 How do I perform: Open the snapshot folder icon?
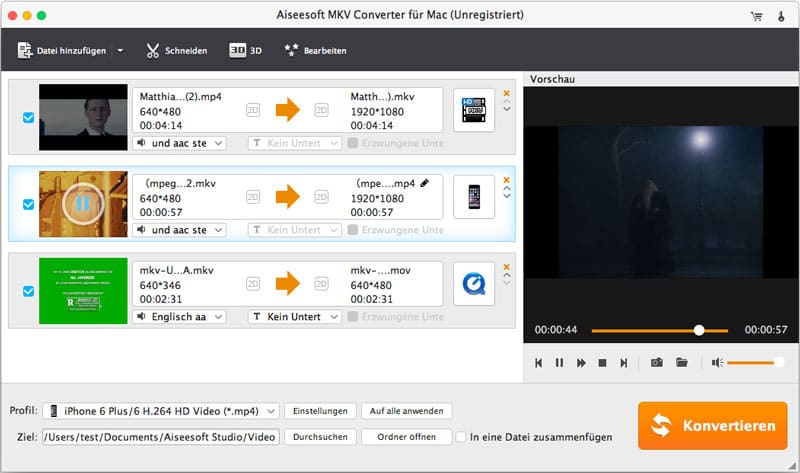[x=682, y=362]
